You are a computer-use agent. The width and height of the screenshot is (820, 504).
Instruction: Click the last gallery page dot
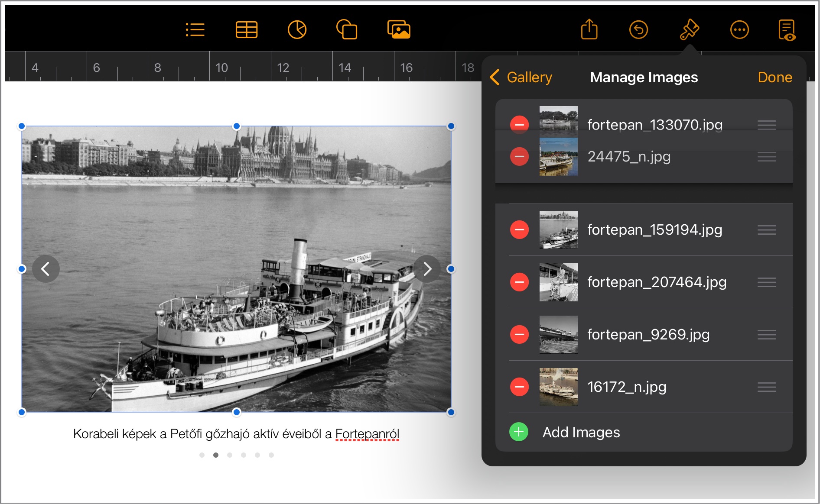271,455
